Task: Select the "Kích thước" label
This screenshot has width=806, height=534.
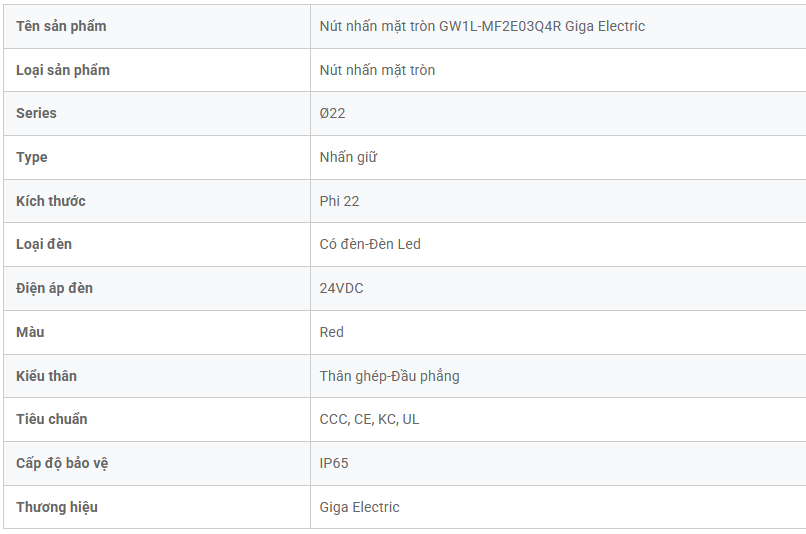Action: pyautogui.click(x=51, y=201)
